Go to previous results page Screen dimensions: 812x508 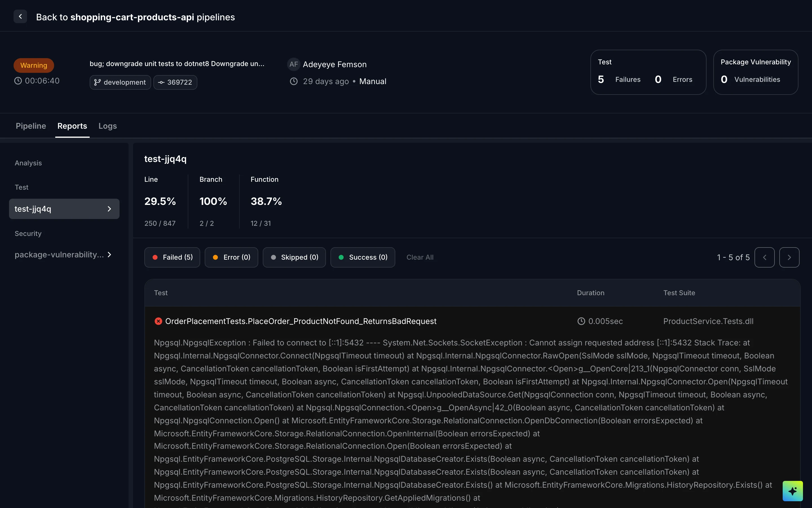coord(764,257)
